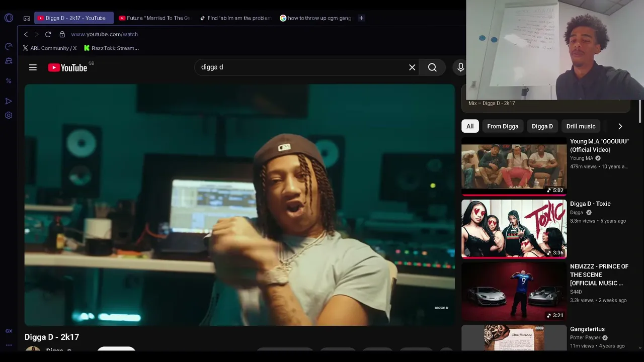Switch to the TikTok Find tab
The width and height of the screenshot is (644, 362).
coord(235,18)
